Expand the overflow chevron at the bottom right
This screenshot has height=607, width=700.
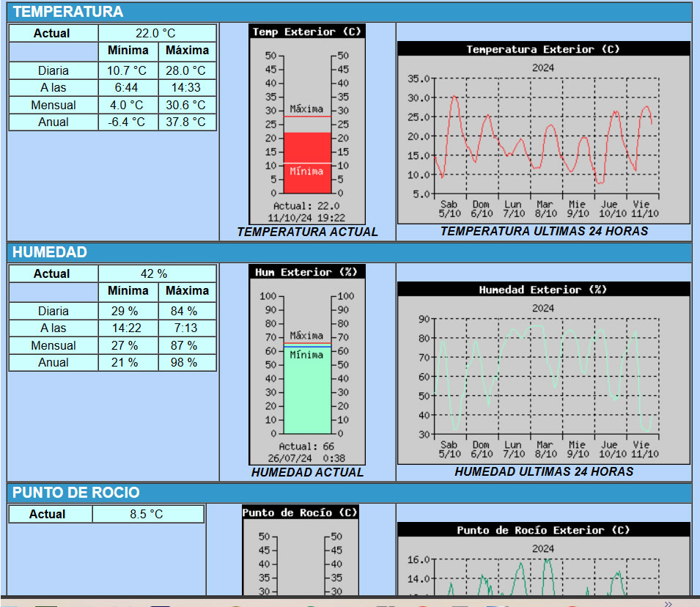pos(668,603)
